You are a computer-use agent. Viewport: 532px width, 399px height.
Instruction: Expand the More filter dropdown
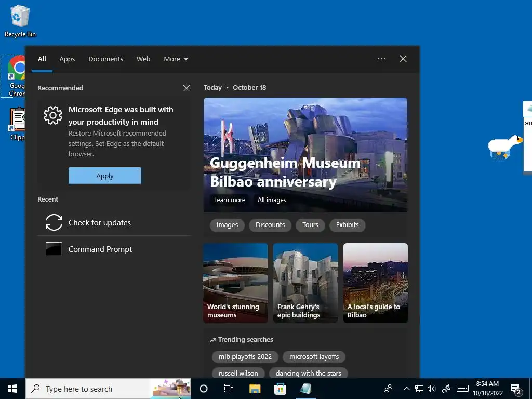click(x=176, y=59)
